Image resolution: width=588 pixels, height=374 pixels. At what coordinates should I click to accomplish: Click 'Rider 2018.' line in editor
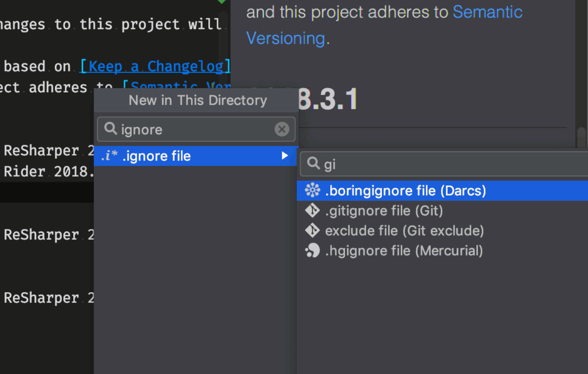click(48, 172)
